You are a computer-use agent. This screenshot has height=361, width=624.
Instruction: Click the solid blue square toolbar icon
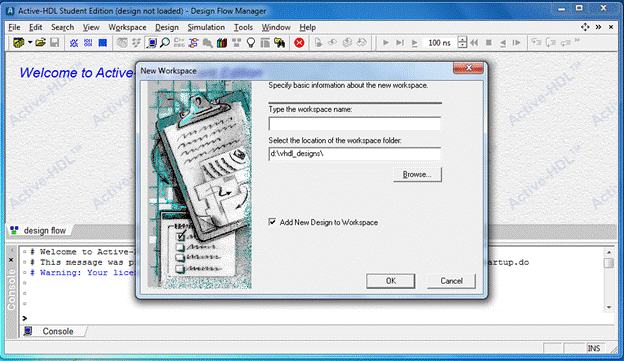(x=103, y=43)
